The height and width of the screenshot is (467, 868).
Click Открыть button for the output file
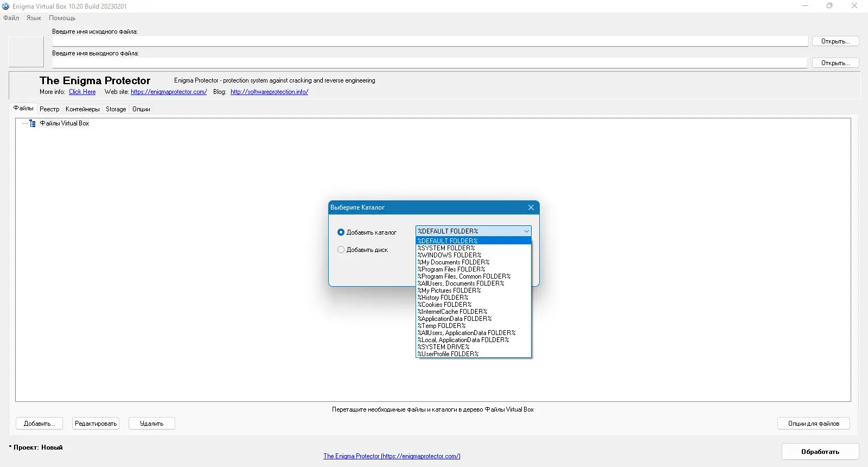click(835, 63)
